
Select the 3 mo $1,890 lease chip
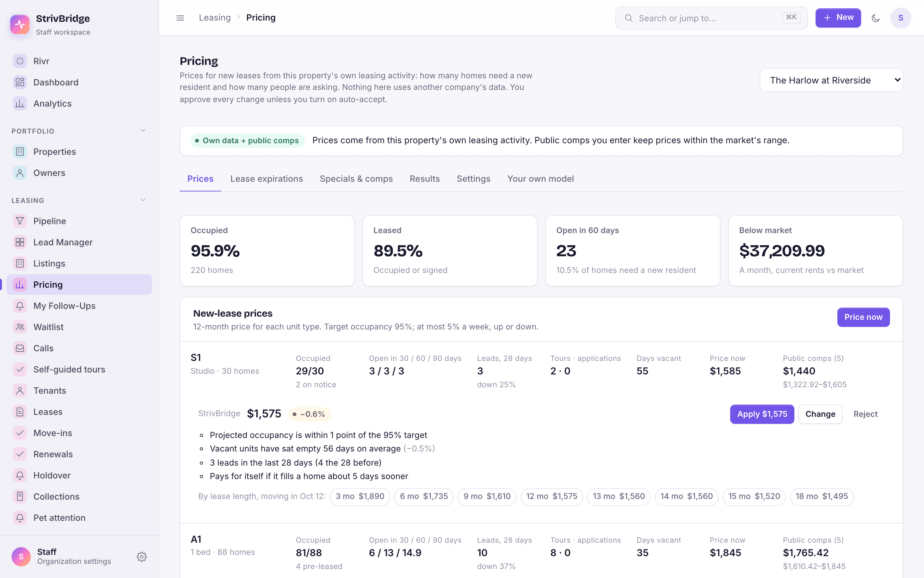(x=360, y=496)
